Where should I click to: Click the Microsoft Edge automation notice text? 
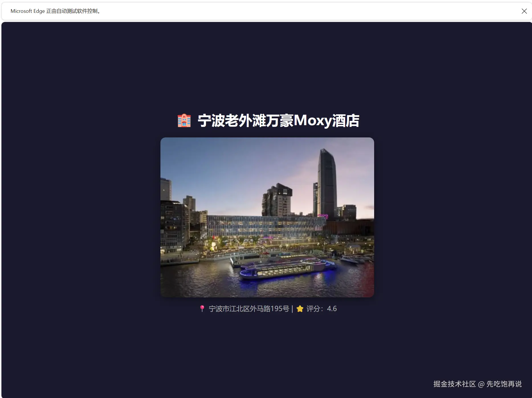point(56,11)
